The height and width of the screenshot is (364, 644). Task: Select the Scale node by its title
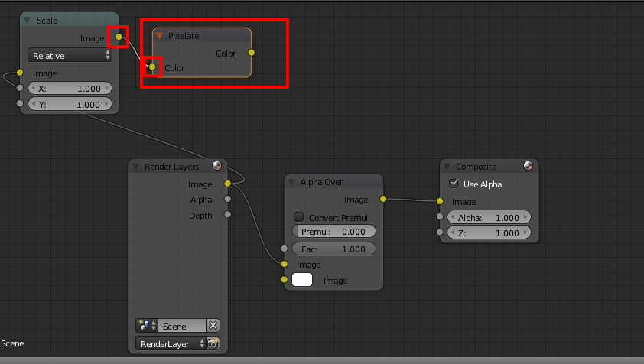[x=47, y=21]
